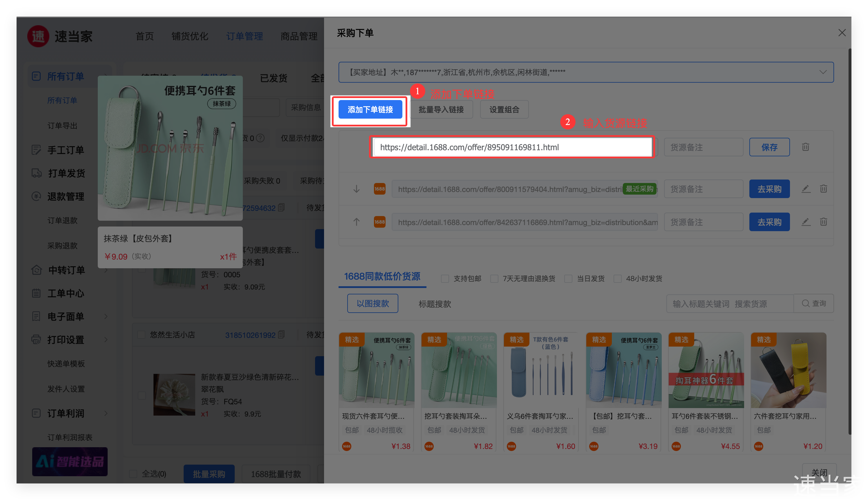Image resolution: width=868 pixels, height=500 pixels.
Task: Click the 添加下单链接 button
Action: tap(370, 110)
